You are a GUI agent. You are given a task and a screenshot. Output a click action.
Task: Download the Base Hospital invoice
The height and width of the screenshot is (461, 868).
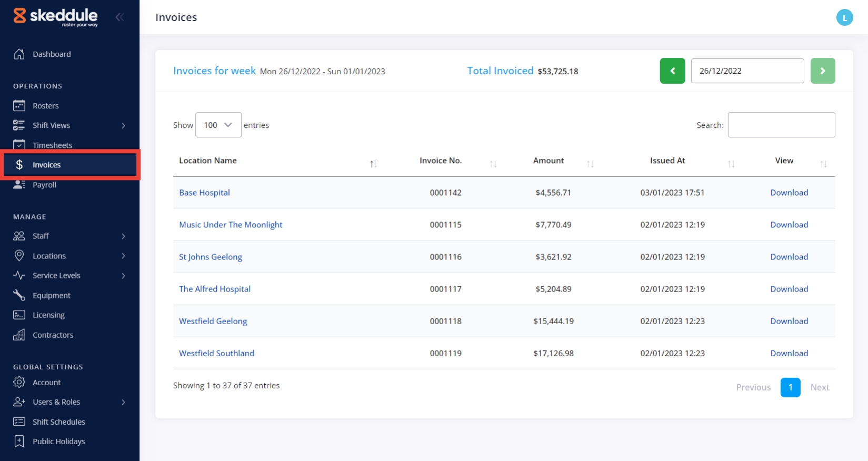789,193
